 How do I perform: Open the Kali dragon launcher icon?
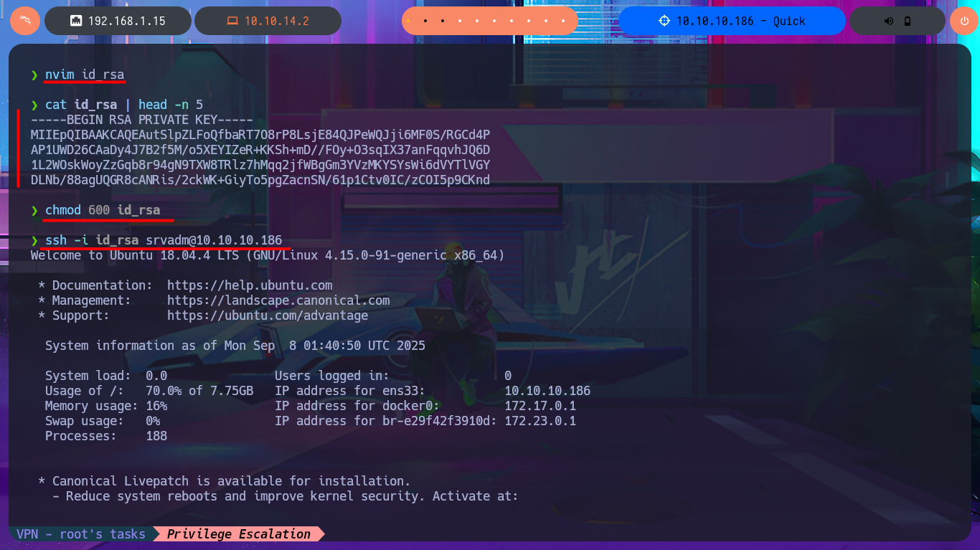tap(24, 21)
